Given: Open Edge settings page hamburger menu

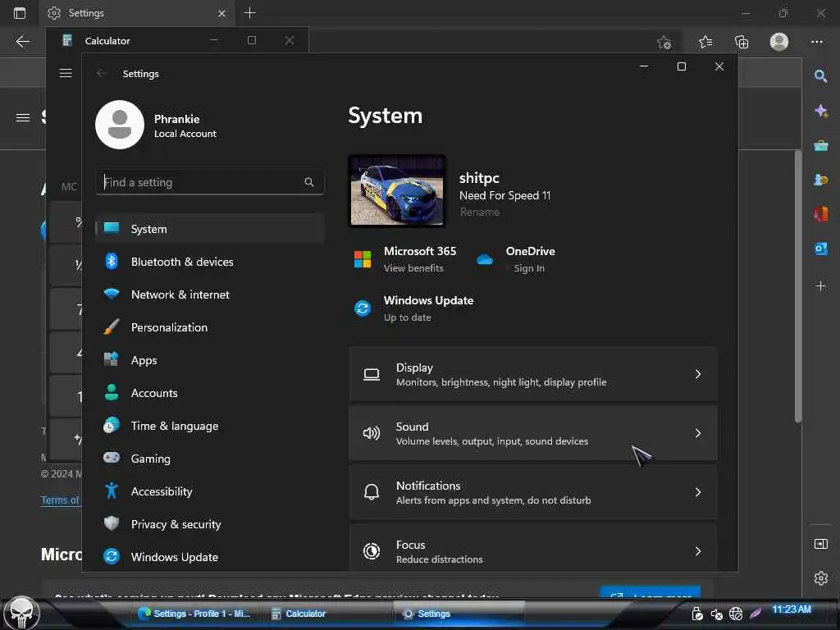Looking at the screenshot, I should click(22, 117).
